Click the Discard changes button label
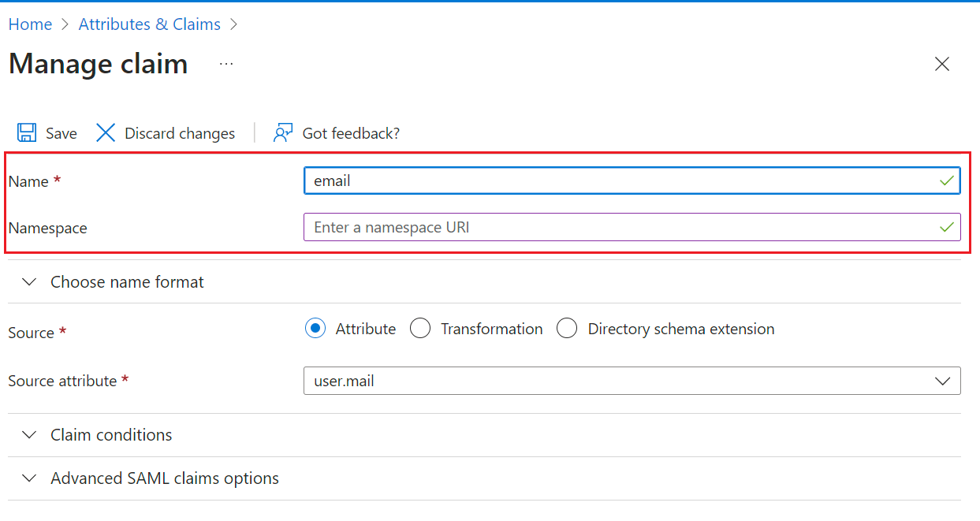Image resolution: width=980 pixels, height=521 pixels. [180, 134]
